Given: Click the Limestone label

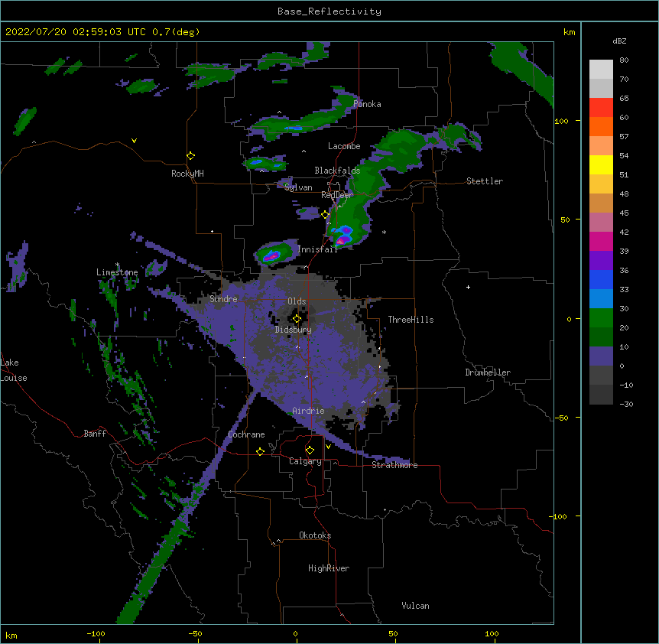Looking at the screenshot, I should click(x=117, y=272).
